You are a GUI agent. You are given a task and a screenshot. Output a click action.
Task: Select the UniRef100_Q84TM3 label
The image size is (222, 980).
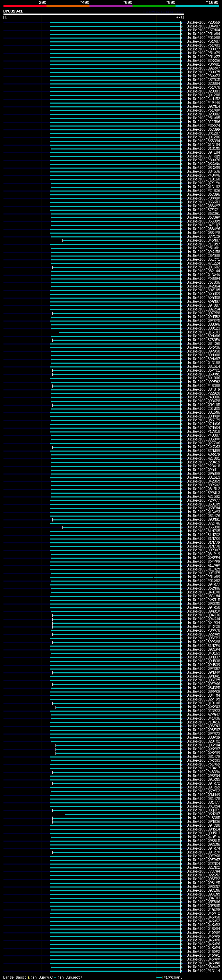pyautogui.click(x=203, y=898)
